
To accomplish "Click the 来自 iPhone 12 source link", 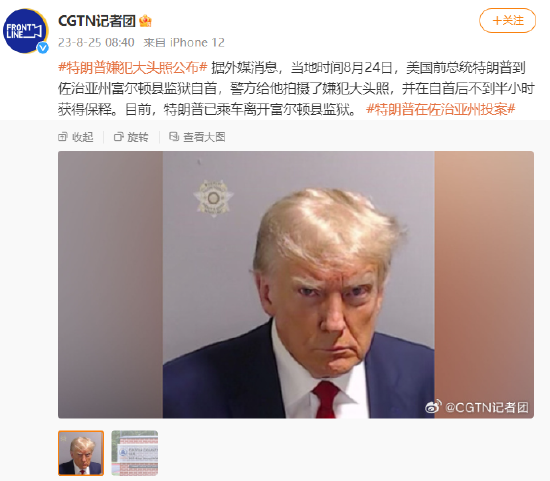I will point(184,42).
